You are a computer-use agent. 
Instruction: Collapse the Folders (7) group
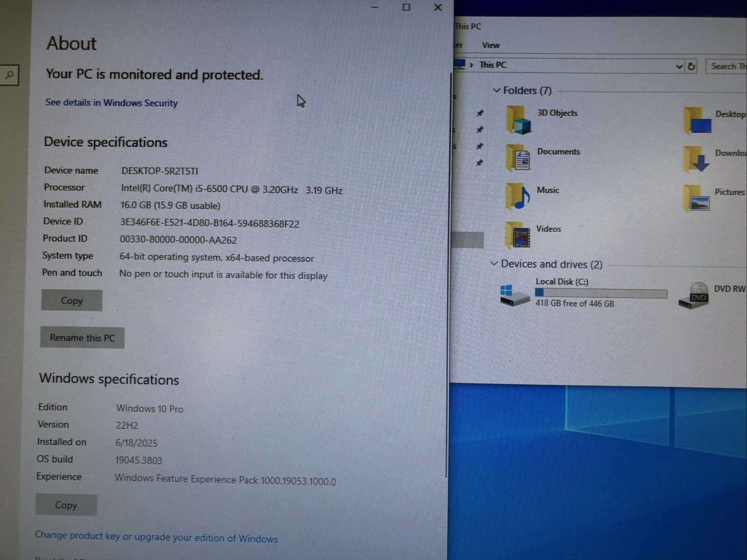(497, 90)
